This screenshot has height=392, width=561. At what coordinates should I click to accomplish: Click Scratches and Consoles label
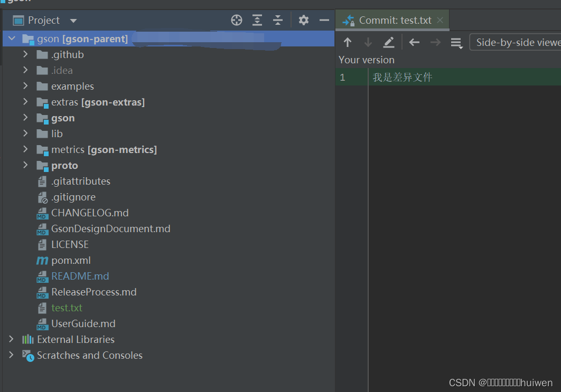click(x=90, y=355)
